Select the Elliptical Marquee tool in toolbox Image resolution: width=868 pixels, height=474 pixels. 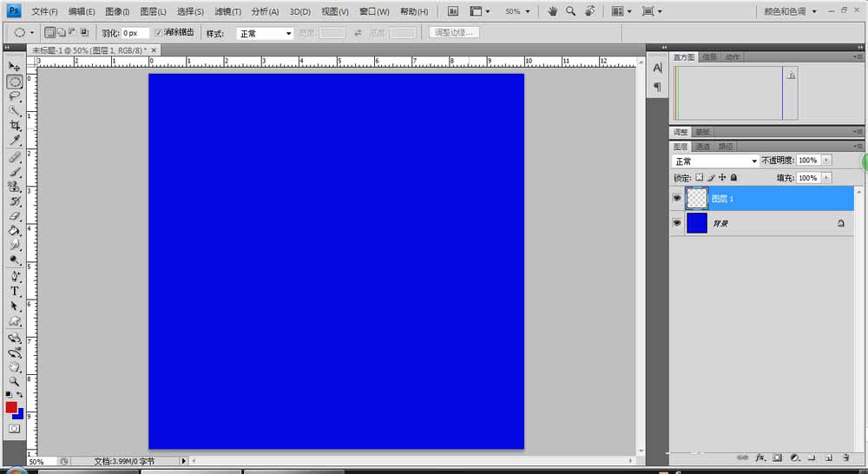(x=15, y=82)
